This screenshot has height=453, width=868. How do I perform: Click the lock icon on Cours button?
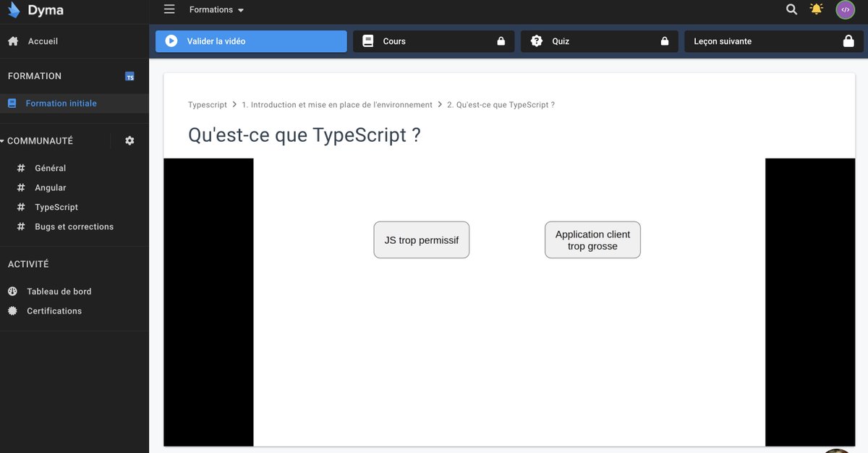coord(501,41)
